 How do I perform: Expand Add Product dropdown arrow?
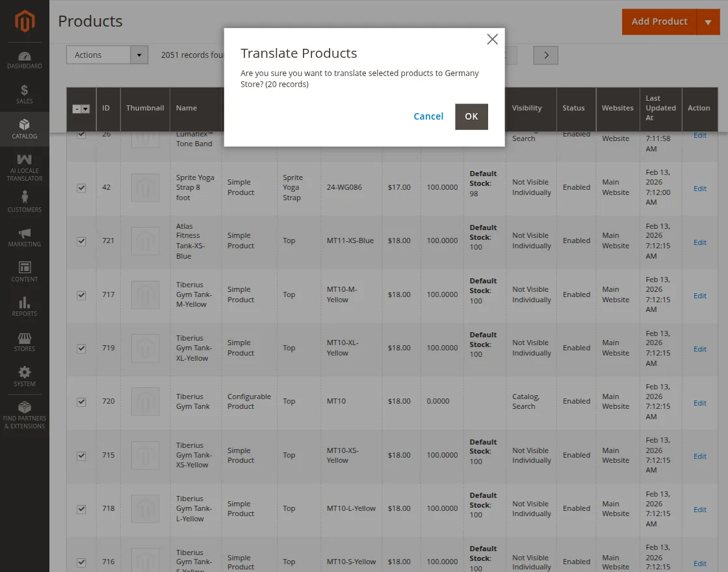(x=708, y=22)
